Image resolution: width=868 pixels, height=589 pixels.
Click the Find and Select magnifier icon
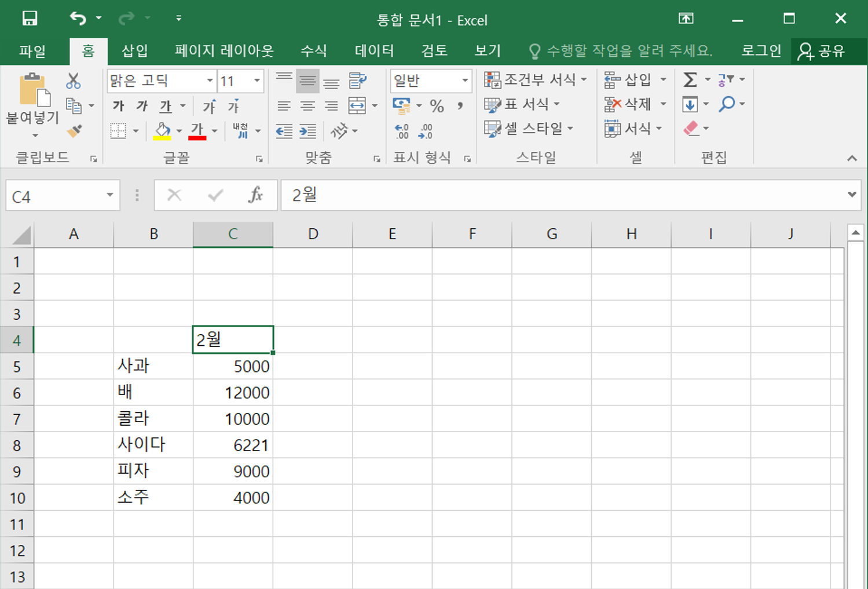pos(727,104)
